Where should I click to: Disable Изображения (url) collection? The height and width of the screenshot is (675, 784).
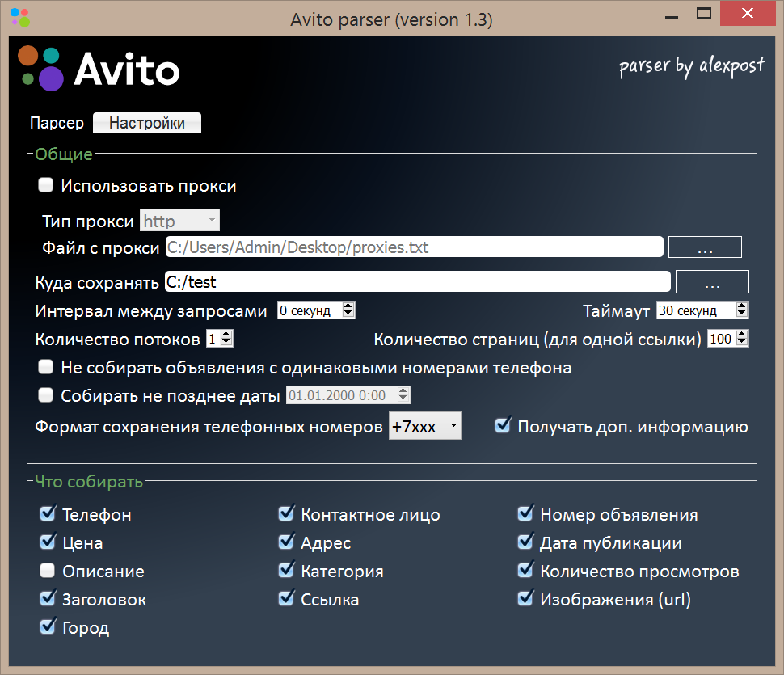pos(526,599)
